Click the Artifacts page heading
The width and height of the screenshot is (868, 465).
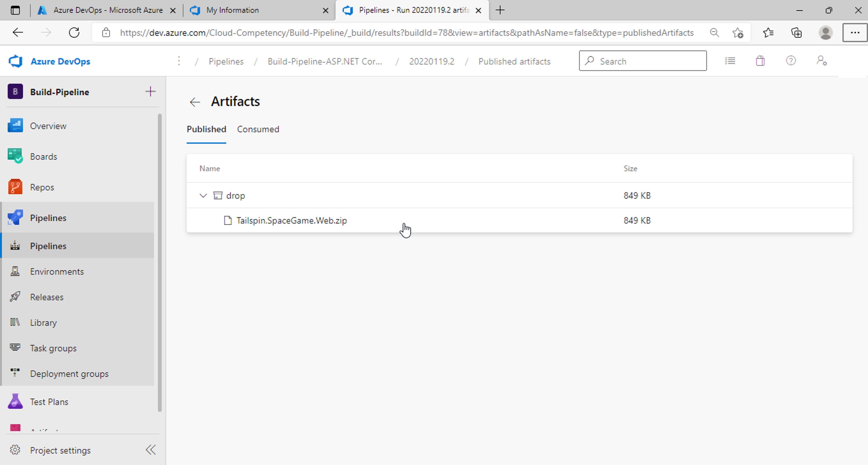point(235,101)
